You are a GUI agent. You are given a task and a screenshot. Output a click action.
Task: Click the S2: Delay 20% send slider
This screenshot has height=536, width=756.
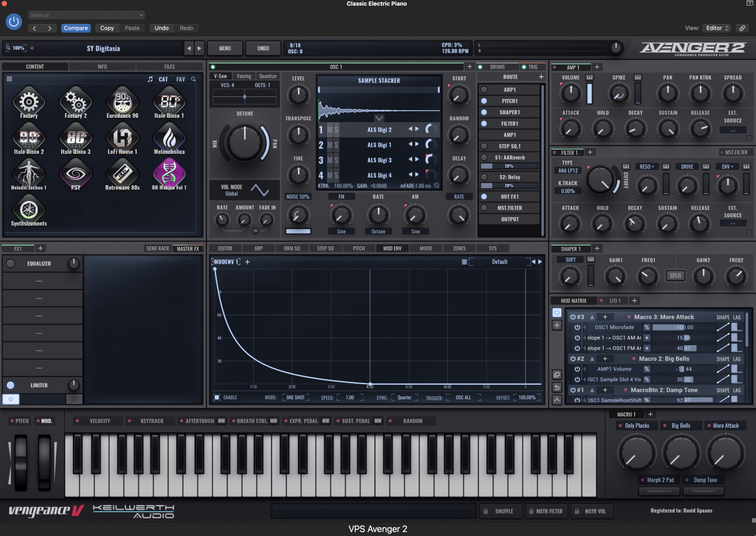tap(508, 186)
